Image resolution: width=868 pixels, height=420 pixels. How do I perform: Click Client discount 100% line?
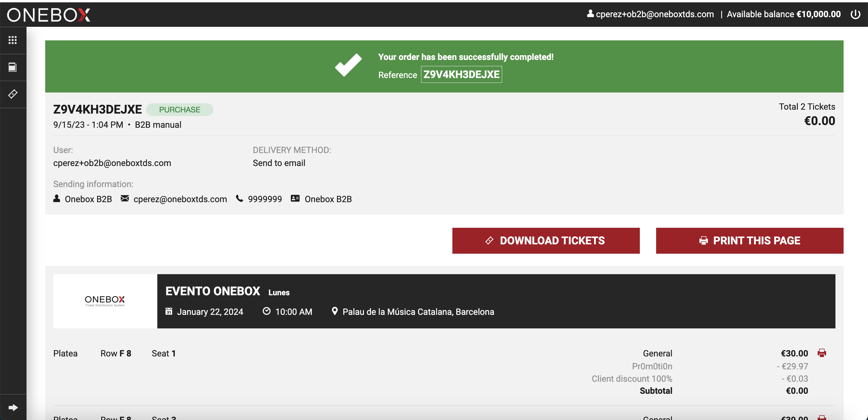click(x=632, y=379)
